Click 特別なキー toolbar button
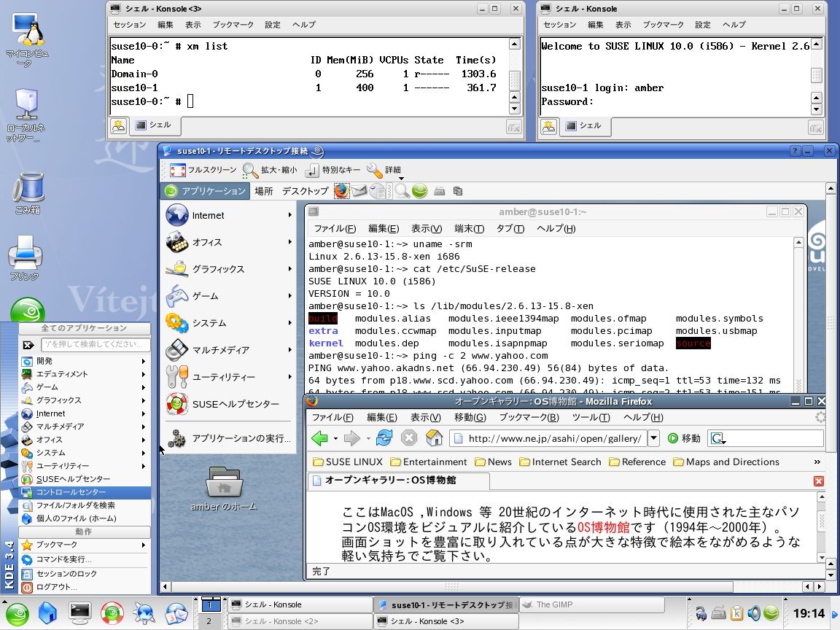Viewport: 840px width, 630px height. [332, 170]
